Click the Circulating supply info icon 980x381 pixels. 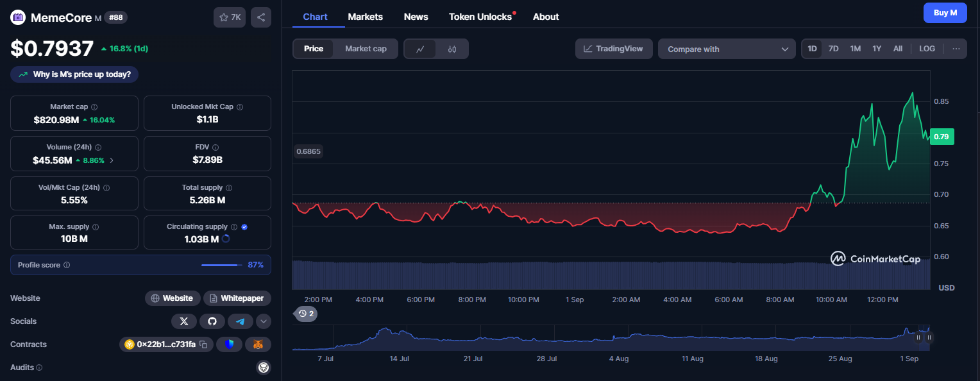point(234,227)
